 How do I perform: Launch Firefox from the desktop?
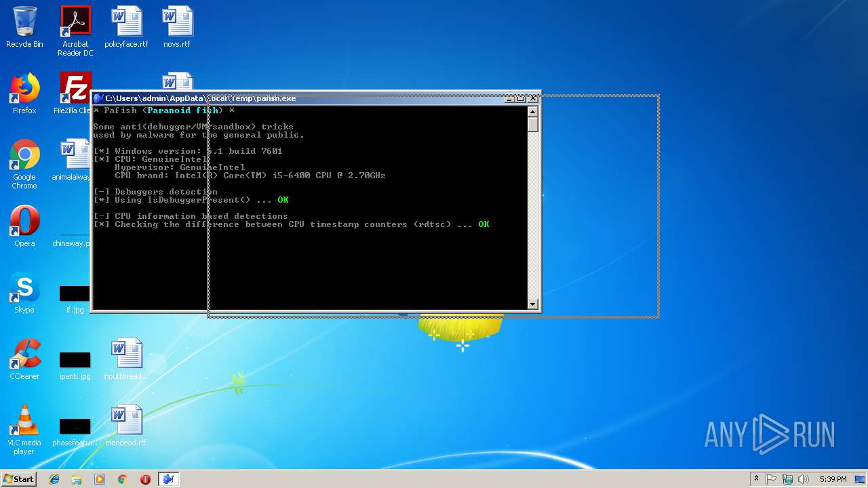point(24,94)
